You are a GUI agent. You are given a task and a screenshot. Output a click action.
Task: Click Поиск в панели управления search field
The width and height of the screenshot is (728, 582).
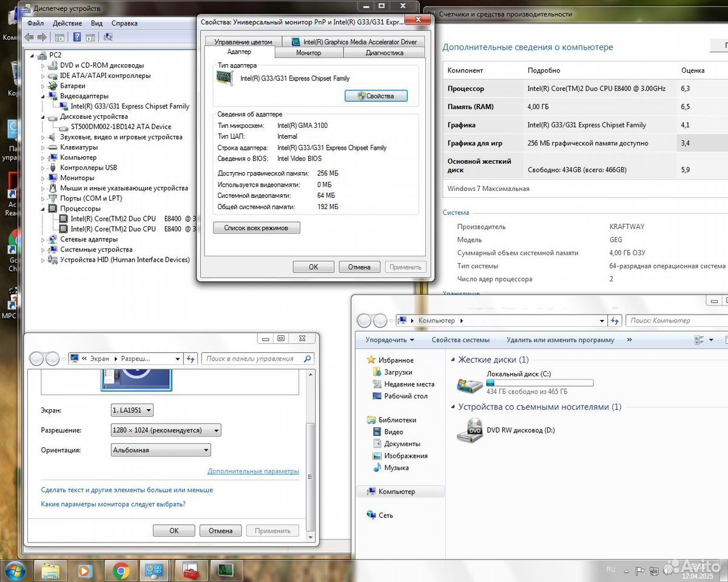click(257, 359)
